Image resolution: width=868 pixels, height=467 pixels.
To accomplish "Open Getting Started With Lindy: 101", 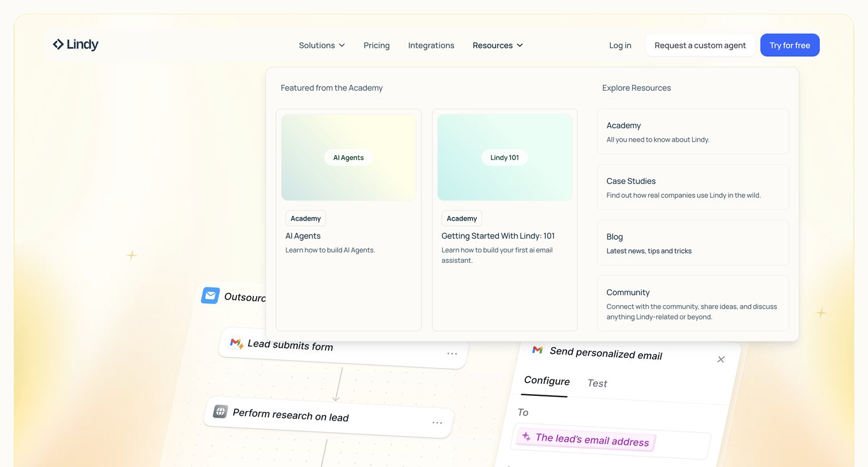I will (498, 236).
